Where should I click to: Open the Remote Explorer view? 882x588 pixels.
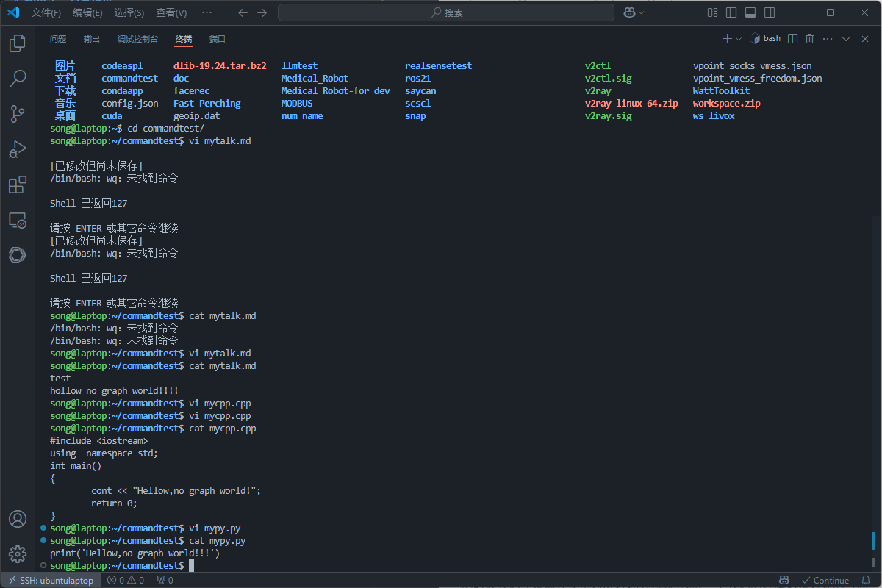[x=18, y=220]
